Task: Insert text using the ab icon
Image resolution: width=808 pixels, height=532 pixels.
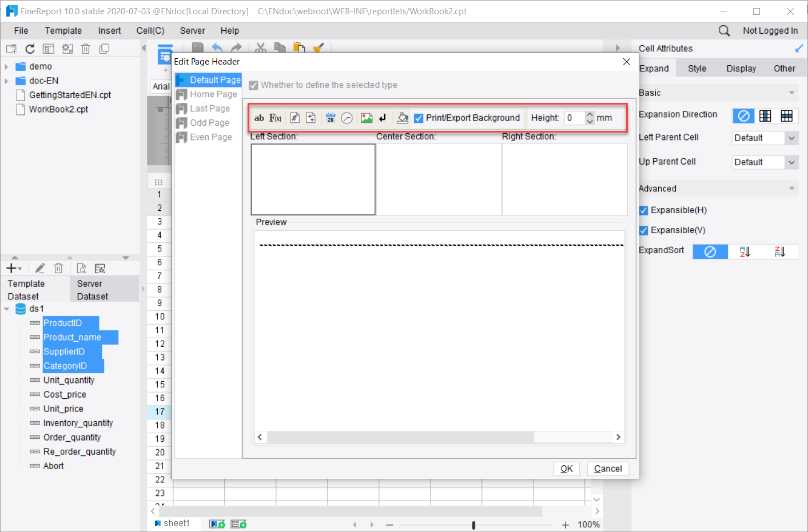Action: click(x=260, y=118)
